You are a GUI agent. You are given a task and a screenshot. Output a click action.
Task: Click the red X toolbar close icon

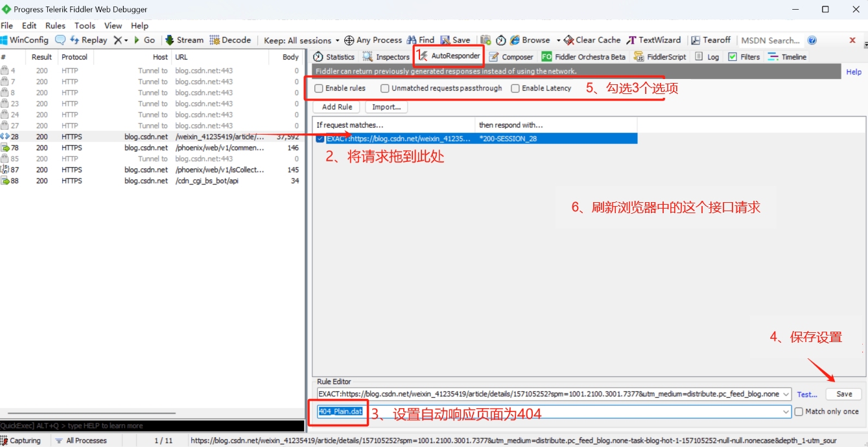(852, 40)
